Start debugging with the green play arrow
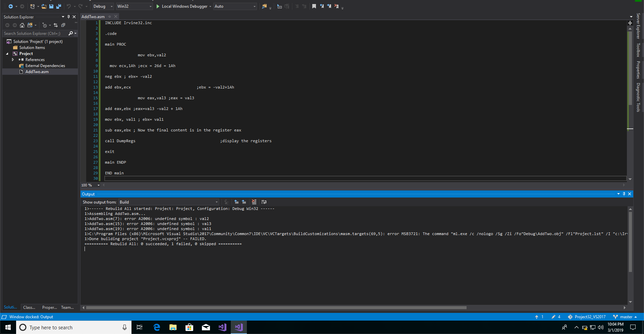644x334 pixels. (x=158, y=6)
